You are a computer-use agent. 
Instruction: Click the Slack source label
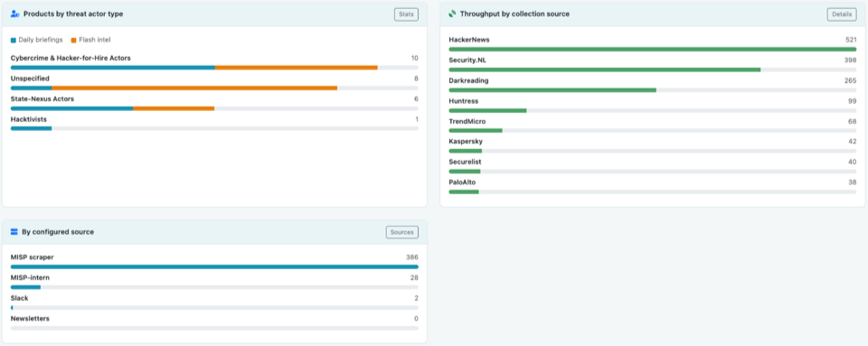(x=19, y=298)
